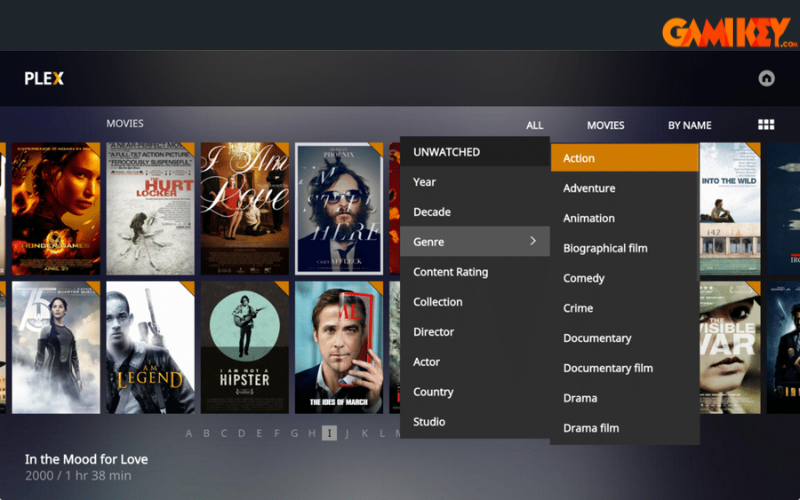
Task: Choose Country filter
Action: tap(475, 392)
